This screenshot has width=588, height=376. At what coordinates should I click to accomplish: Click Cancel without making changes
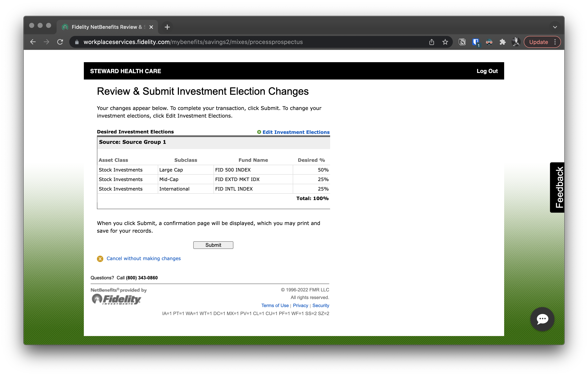143,258
